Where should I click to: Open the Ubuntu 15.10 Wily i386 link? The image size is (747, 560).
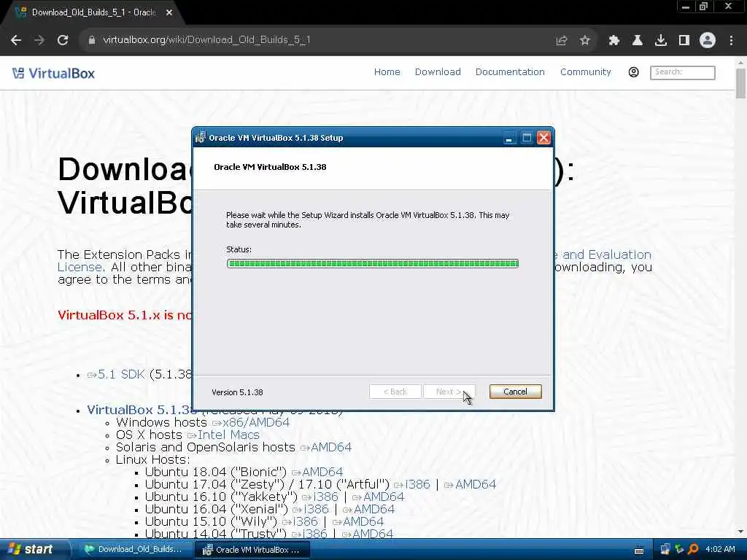click(300, 521)
